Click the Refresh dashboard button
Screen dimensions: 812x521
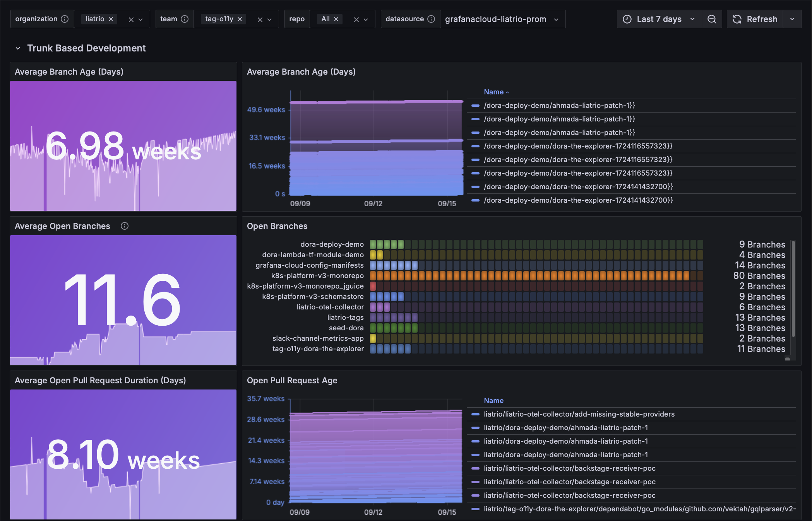755,19
